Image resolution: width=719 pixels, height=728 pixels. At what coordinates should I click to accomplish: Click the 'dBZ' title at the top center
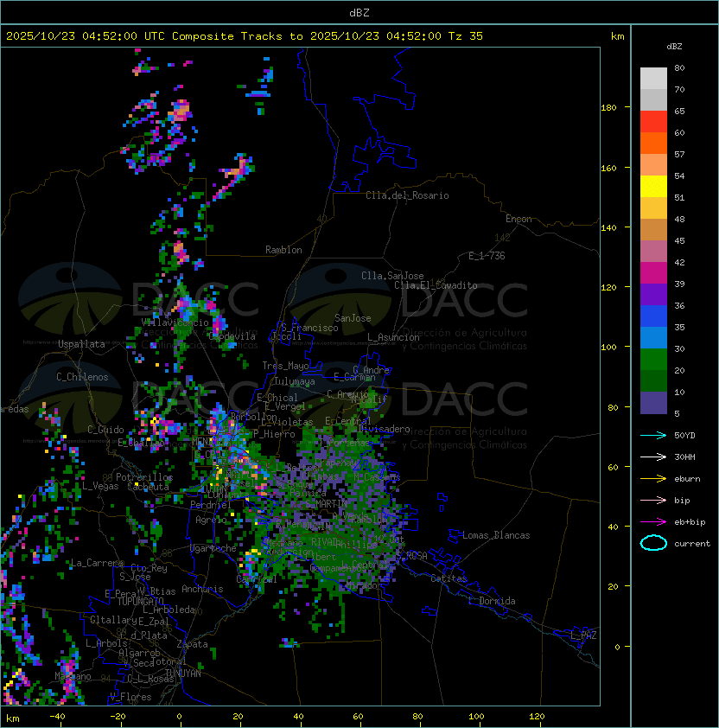pos(359,13)
